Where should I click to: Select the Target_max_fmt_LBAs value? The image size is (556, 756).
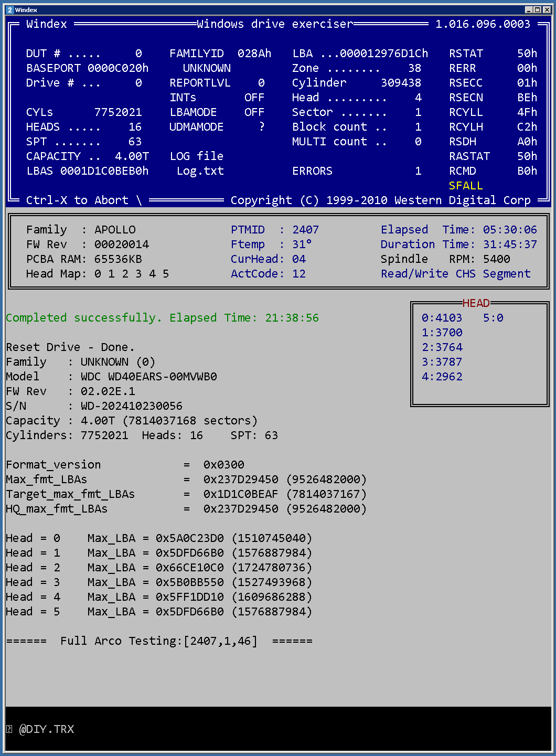(285, 494)
